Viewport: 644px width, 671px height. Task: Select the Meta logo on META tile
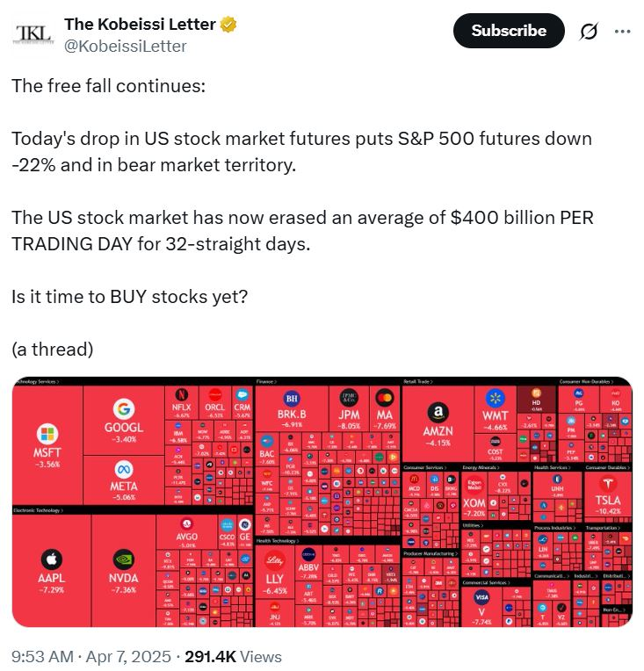123,467
